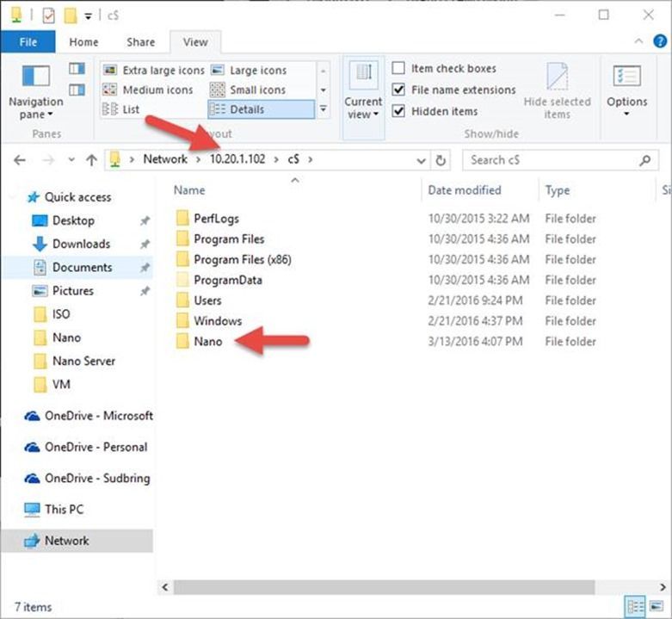
Task: Select Network in navigation pane
Action: tap(77, 541)
